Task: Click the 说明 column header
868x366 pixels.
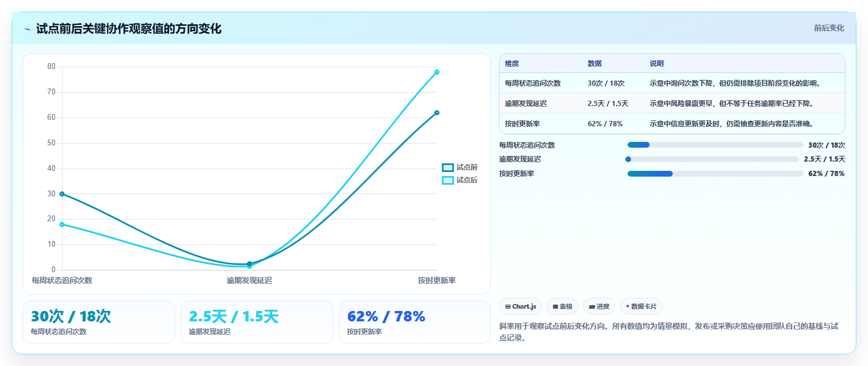Action: tap(657, 64)
